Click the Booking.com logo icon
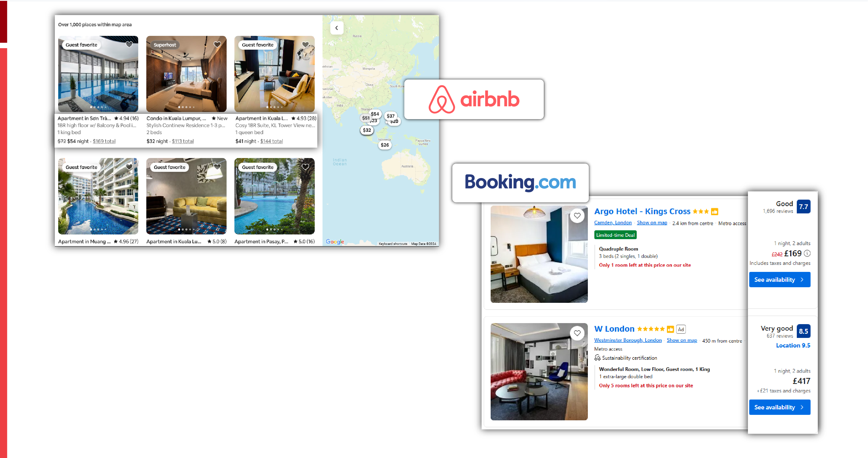 (x=520, y=182)
